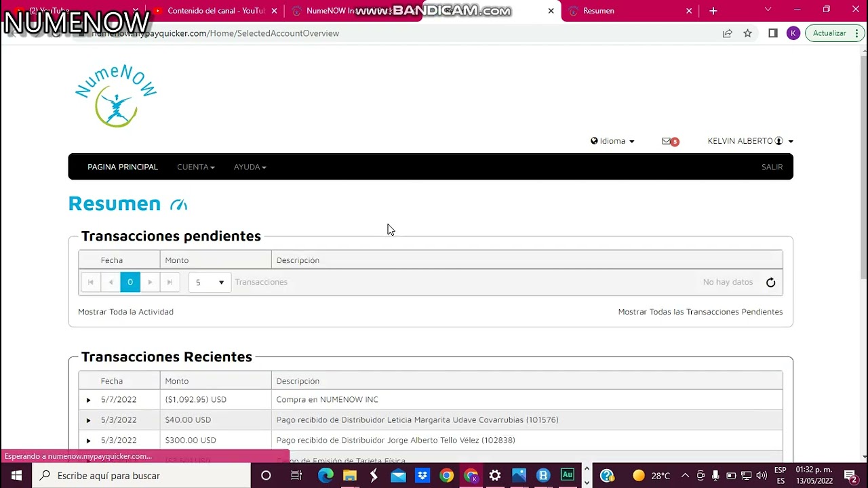
Task: Open the notification center icon
Action: [x=850, y=476]
